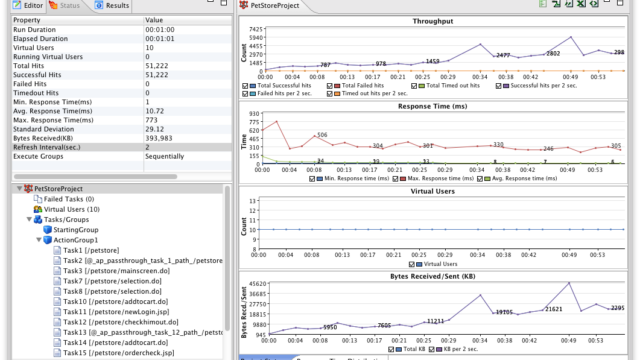The image size is (640, 360).
Task: Click the Excel export icon in the PetStoreProject toolbar
Action: coord(581,4)
